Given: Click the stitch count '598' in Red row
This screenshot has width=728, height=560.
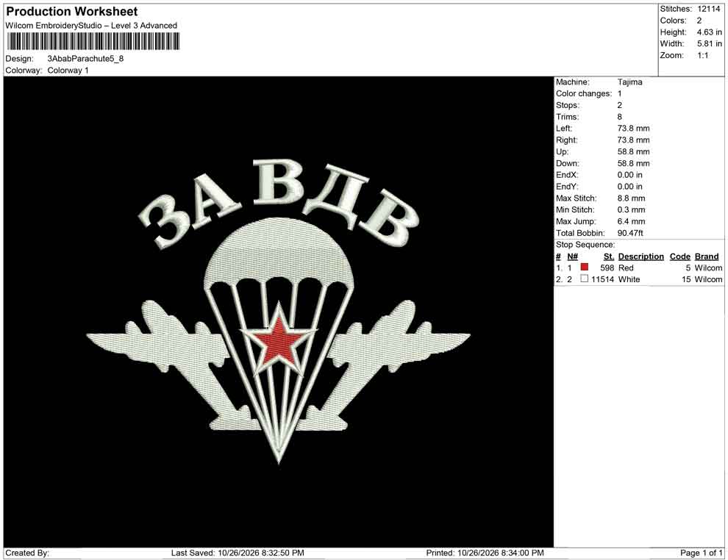Looking at the screenshot, I should (x=607, y=268).
